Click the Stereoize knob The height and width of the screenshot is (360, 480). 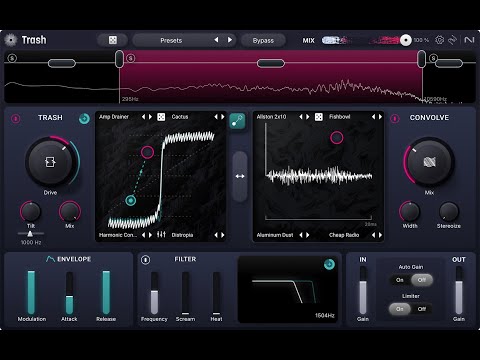pos(449,211)
